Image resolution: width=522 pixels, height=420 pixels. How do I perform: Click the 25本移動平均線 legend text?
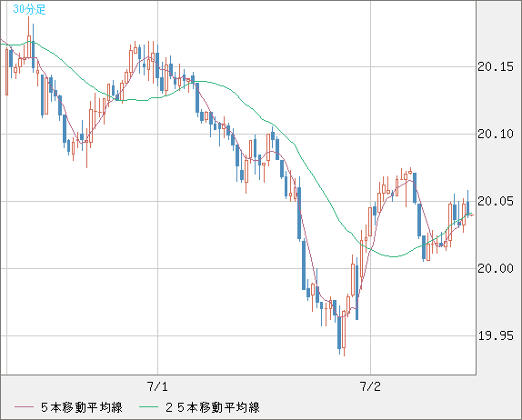213,407
